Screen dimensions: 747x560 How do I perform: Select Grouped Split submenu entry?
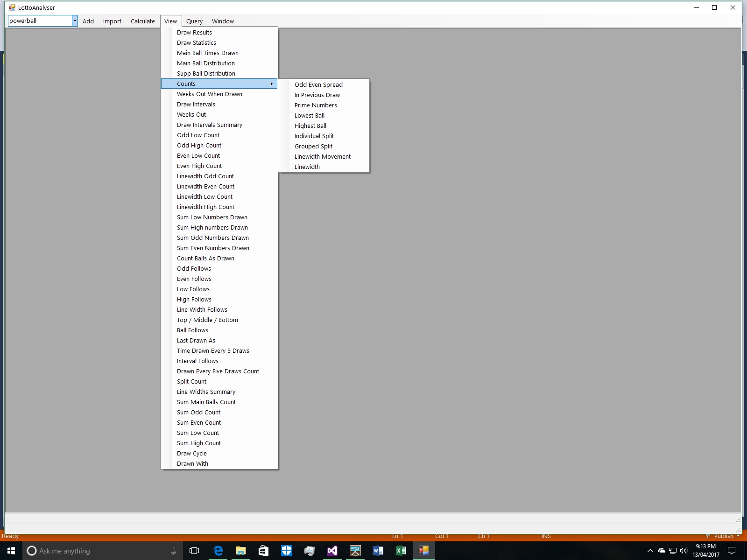(x=324, y=146)
